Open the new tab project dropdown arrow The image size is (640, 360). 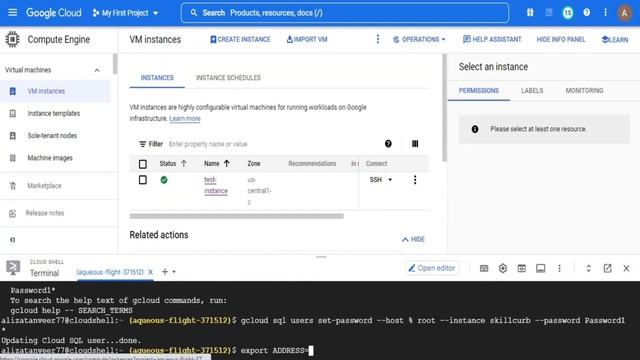click(174, 272)
